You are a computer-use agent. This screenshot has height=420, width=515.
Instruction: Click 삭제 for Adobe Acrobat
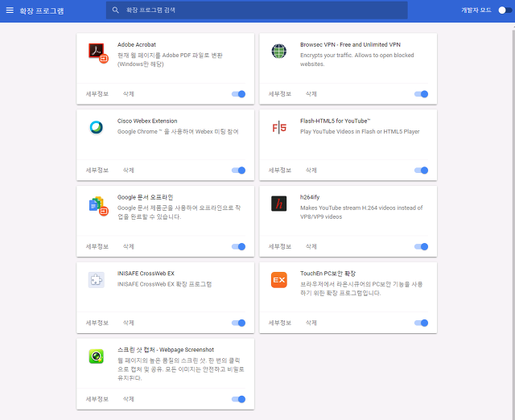click(129, 94)
